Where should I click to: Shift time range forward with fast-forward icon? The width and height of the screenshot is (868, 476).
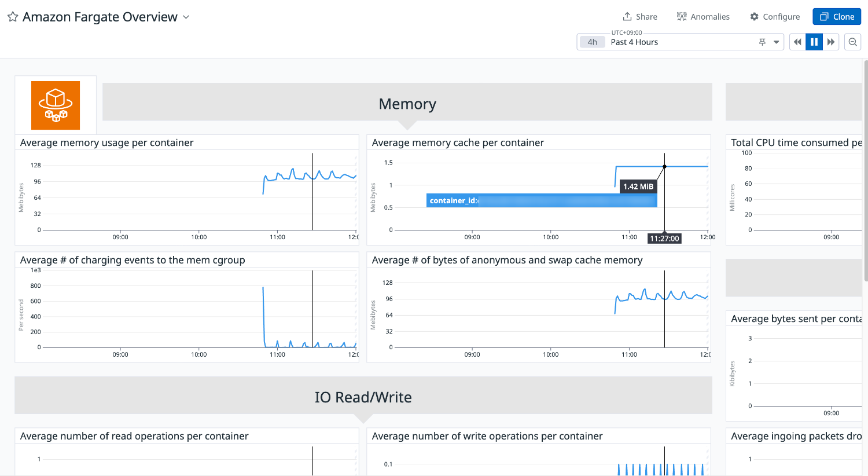coord(831,41)
